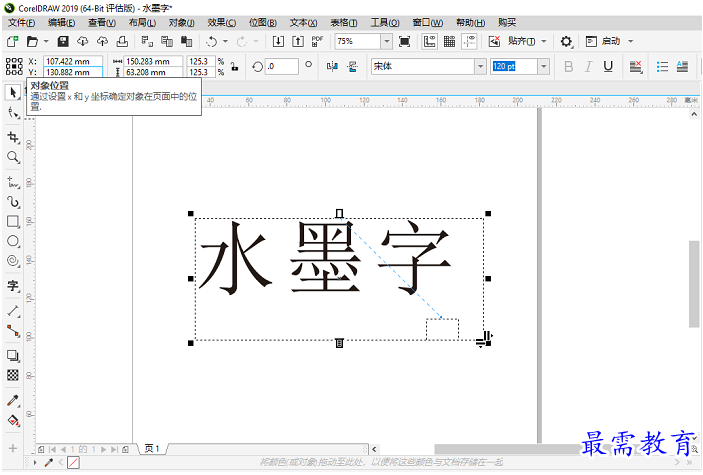Viewport: 703px width, 475px height.
Task: Select the Spiral polygon tool
Action: pyautogui.click(x=13, y=261)
